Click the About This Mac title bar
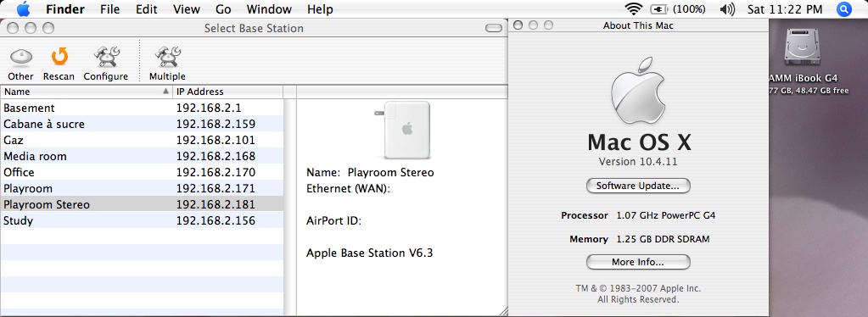Viewport: 868px width, 317px height. tap(638, 25)
